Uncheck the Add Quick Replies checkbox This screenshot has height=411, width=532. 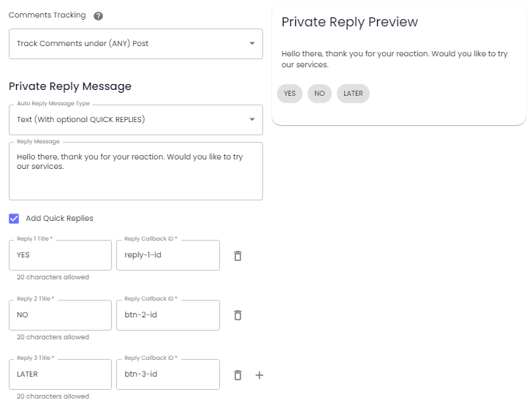14,219
